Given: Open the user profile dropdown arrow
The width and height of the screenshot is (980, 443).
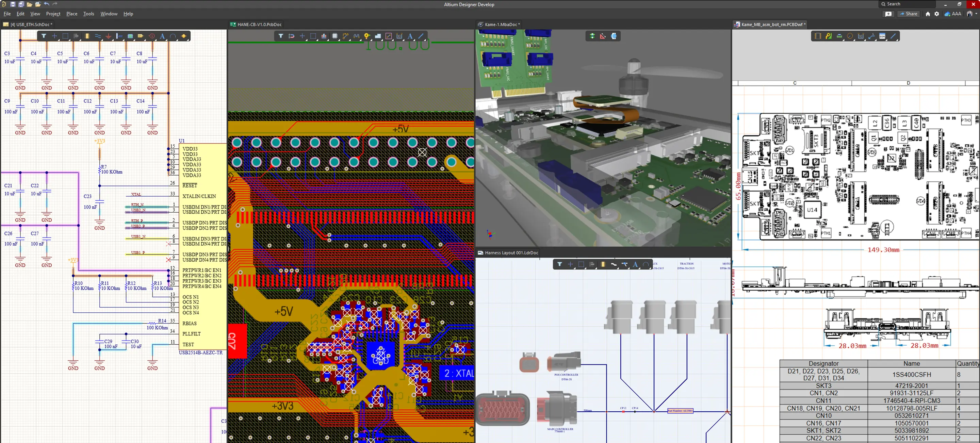Looking at the screenshot, I should coord(976,14).
